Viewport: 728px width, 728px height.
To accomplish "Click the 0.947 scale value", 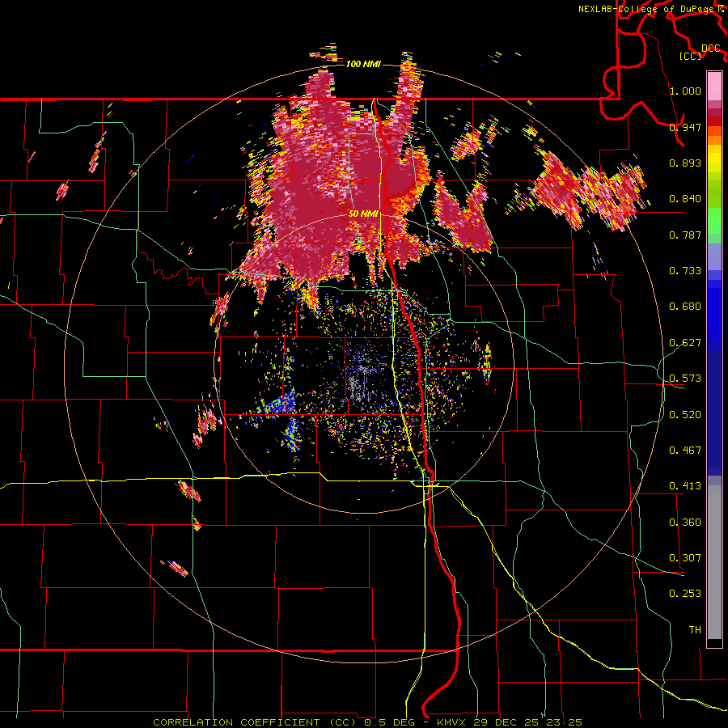I will click(x=685, y=127).
